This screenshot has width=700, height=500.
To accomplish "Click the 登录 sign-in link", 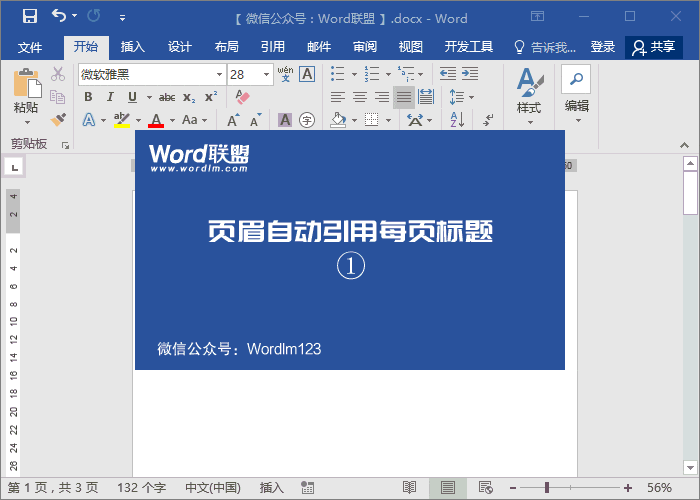I will pyautogui.click(x=603, y=47).
